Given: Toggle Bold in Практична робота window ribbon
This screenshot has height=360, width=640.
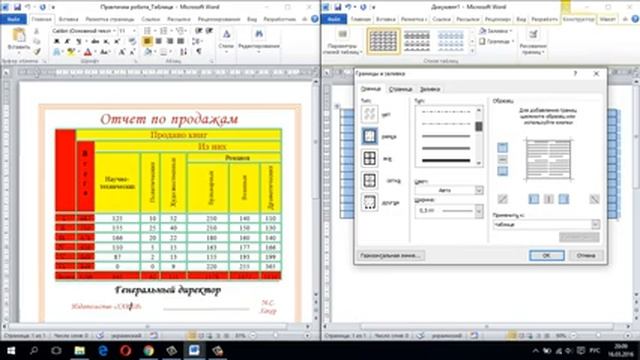Looking at the screenshot, I should 57,41.
